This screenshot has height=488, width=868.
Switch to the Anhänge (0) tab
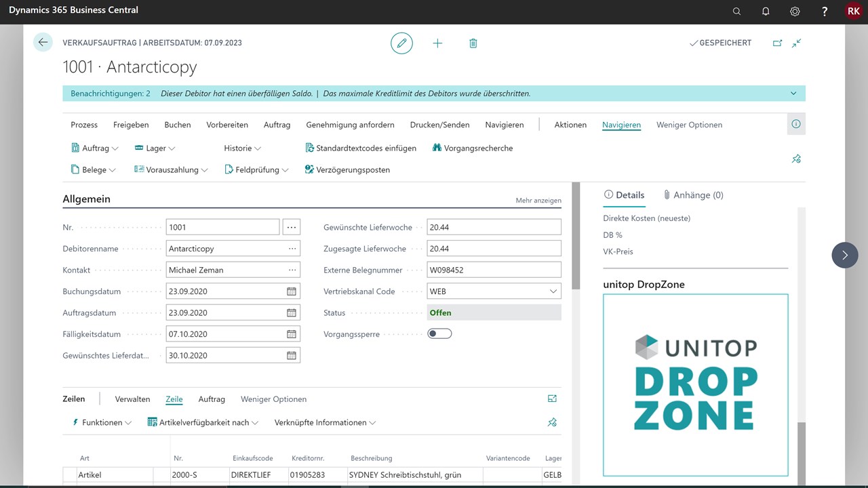point(693,195)
